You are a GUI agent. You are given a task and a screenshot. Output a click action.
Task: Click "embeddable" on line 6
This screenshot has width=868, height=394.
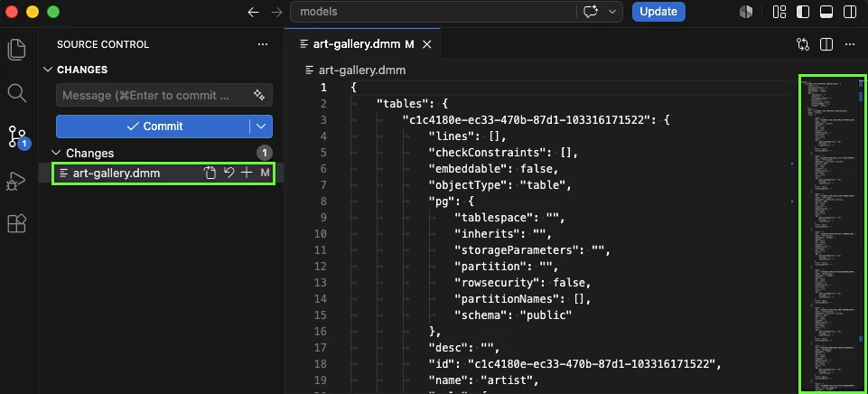(471, 169)
